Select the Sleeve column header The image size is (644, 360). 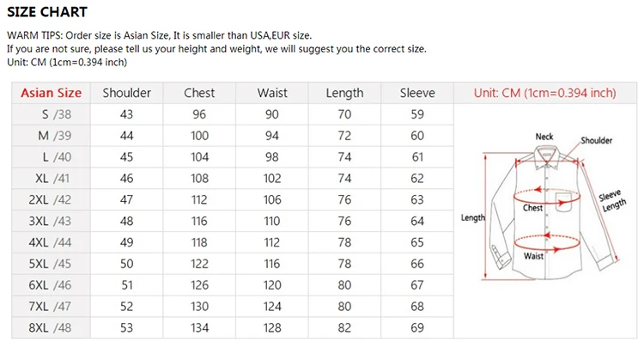(417, 93)
